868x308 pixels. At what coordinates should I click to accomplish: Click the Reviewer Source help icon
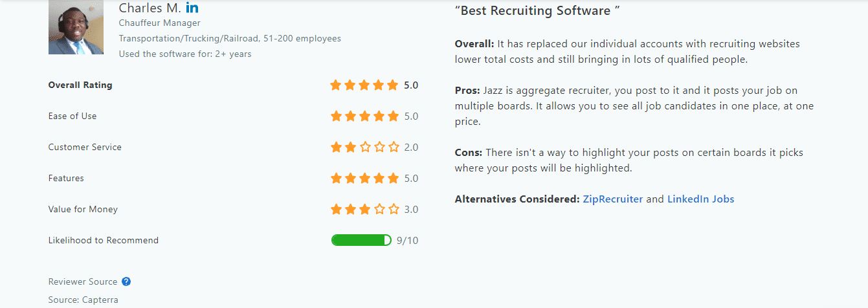(126, 281)
